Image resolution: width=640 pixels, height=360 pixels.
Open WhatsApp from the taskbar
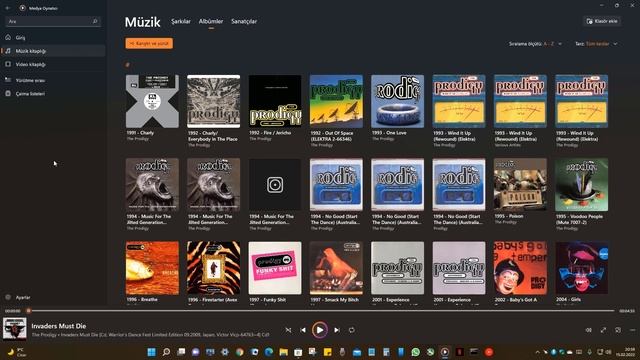click(416, 352)
